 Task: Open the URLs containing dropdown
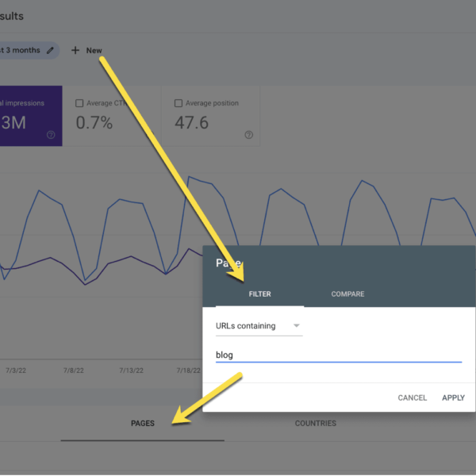[259, 326]
